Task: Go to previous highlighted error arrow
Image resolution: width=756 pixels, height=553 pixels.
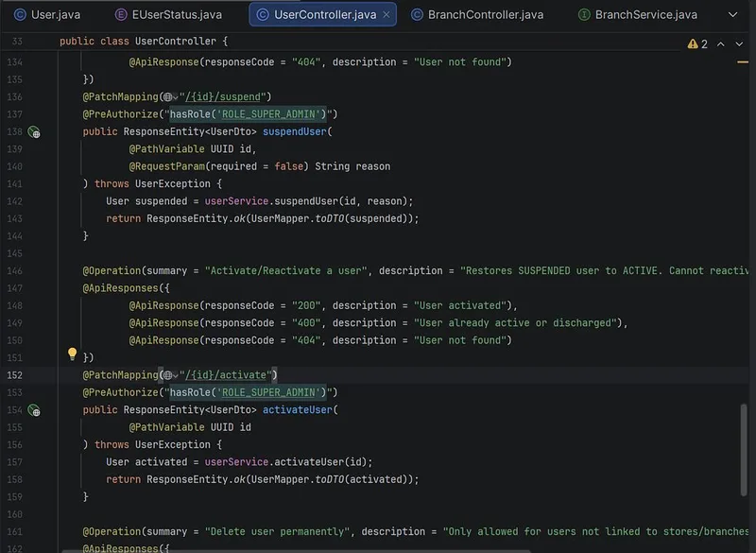Action: pos(721,43)
